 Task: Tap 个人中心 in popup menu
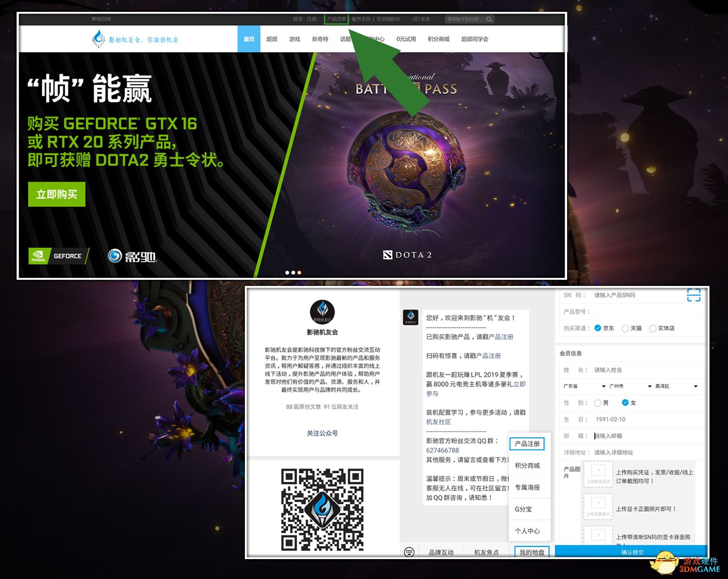pyautogui.click(x=527, y=531)
